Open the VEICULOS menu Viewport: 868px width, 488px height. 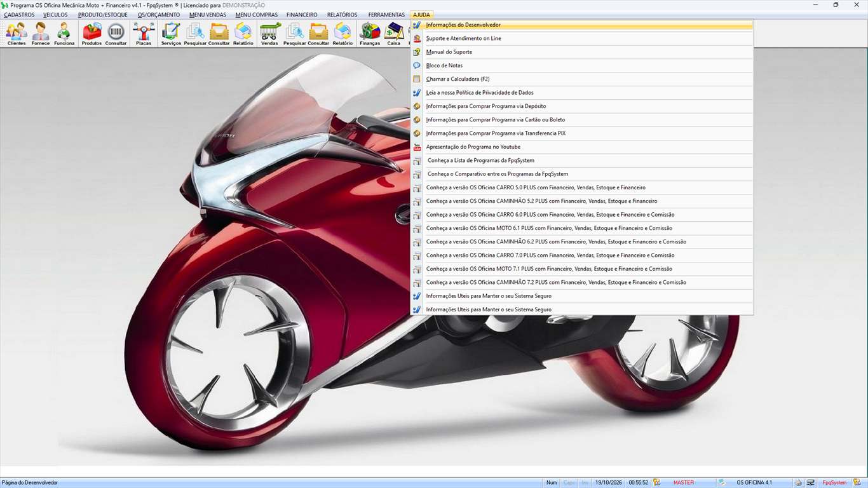point(55,15)
